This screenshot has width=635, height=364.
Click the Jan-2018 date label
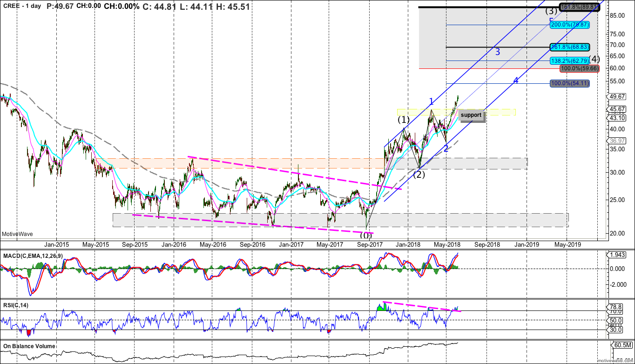pyautogui.click(x=408, y=244)
